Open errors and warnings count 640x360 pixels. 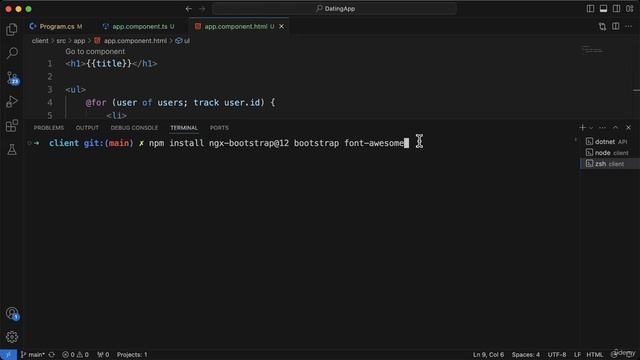[x=75, y=355]
